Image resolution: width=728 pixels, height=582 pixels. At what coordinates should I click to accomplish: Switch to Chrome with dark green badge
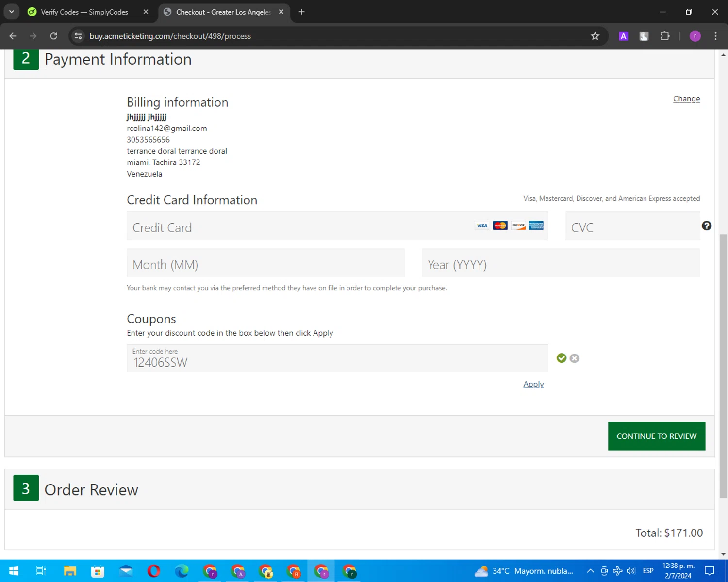pyautogui.click(x=349, y=571)
